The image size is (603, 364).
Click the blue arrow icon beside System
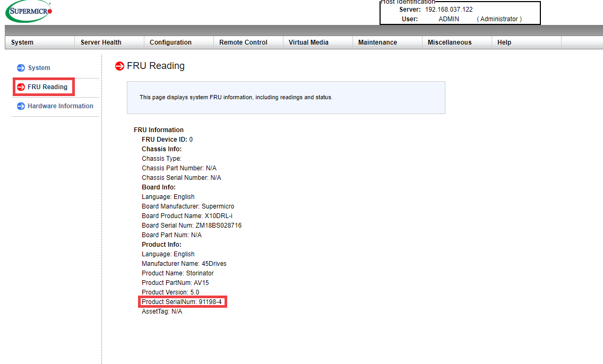[21, 68]
